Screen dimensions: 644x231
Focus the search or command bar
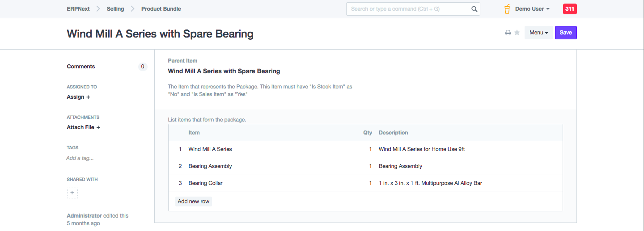409,9
